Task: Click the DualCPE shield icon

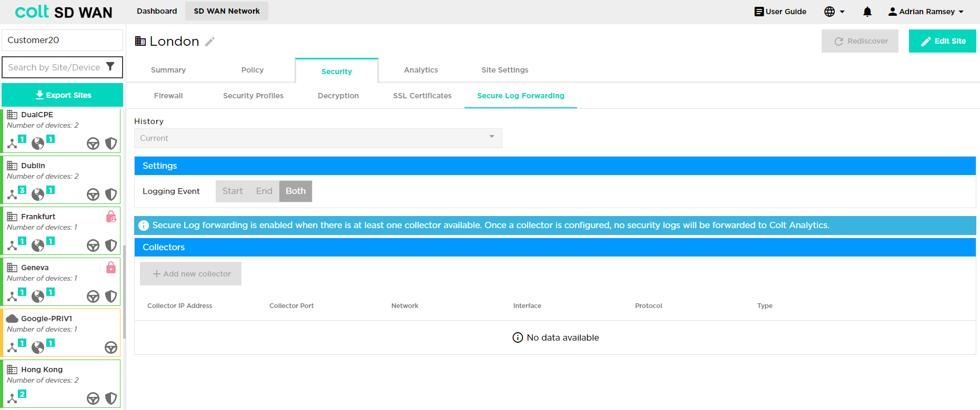Action: click(111, 143)
